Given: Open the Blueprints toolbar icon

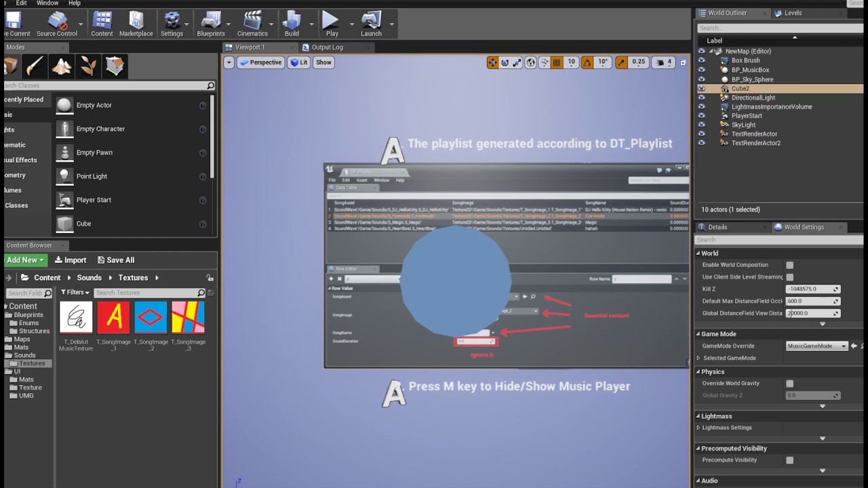Looking at the screenshot, I should [x=211, y=24].
